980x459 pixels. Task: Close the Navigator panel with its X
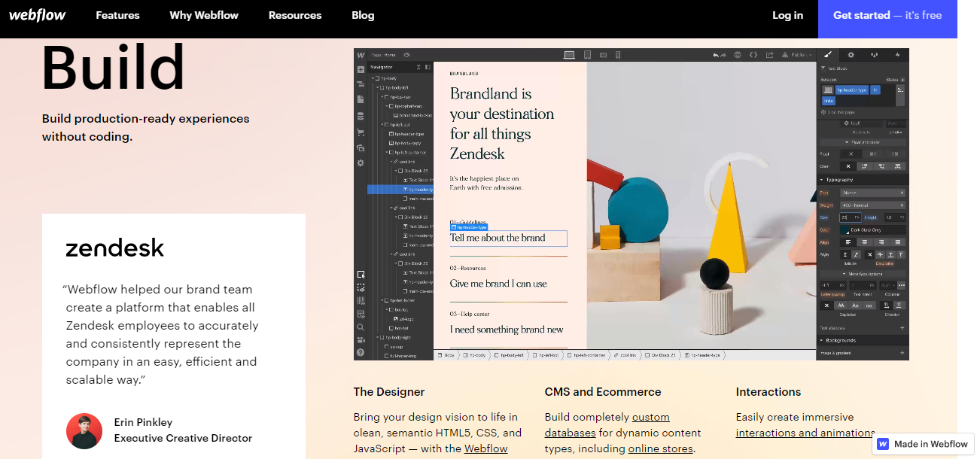tap(418, 67)
